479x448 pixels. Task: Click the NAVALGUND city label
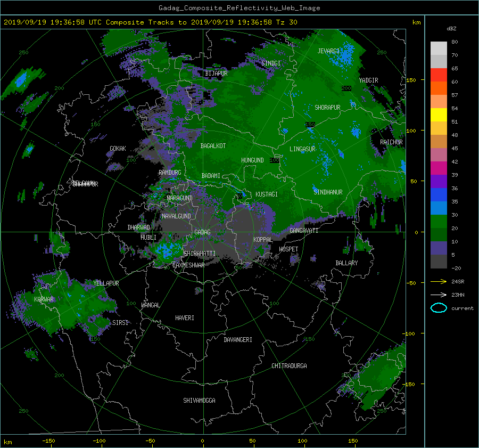(176, 216)
